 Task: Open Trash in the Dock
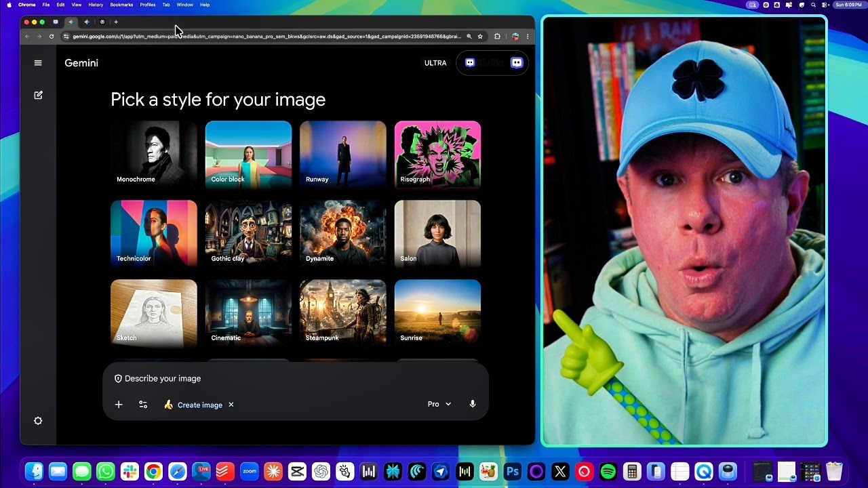tap(834, 471)
